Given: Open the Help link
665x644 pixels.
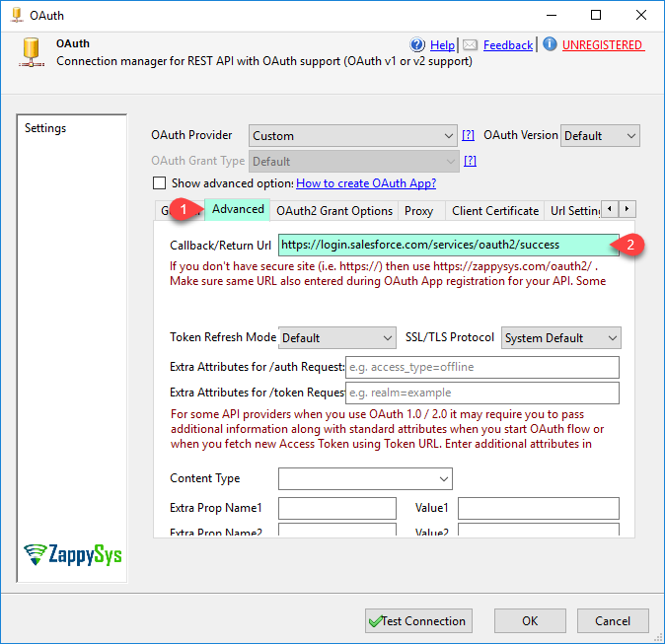Looking at the screenshot, I should pos(442,45).
